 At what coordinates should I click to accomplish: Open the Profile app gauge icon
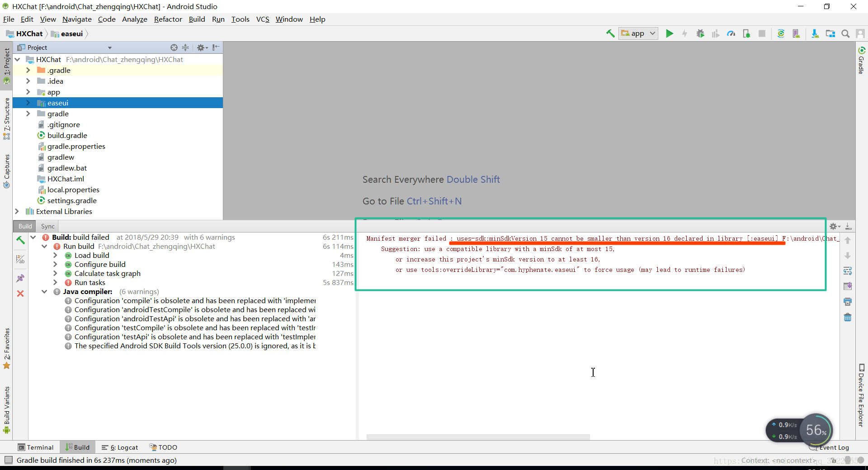[x=731, y=33]
